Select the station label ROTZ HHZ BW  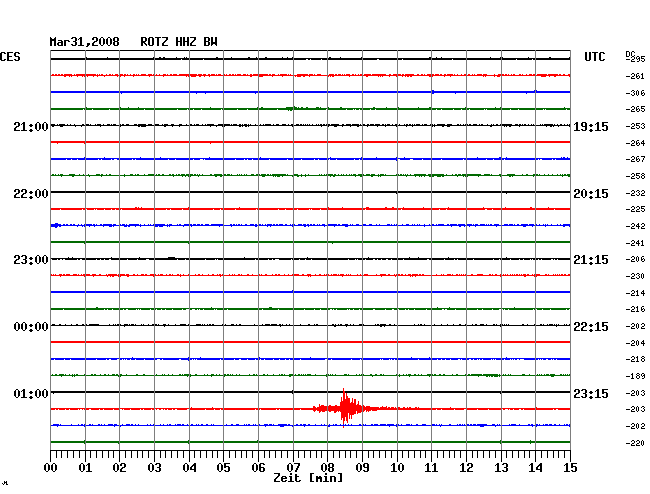tap(179, 42)
